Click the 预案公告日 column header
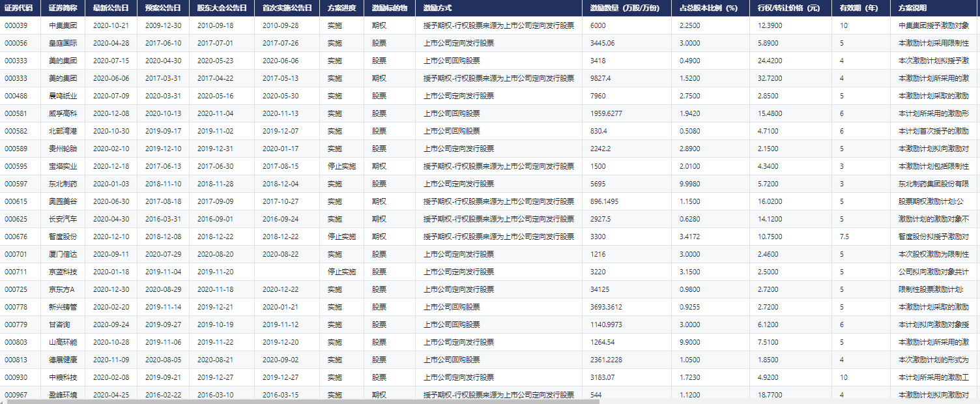The image size is (980, 404). tap(163, 8)
